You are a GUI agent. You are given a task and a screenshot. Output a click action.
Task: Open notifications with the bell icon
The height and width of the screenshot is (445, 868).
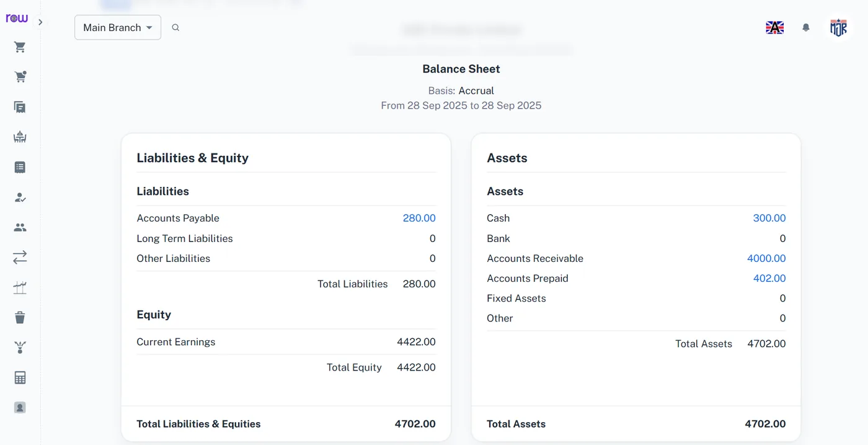[x=806, y=27]
